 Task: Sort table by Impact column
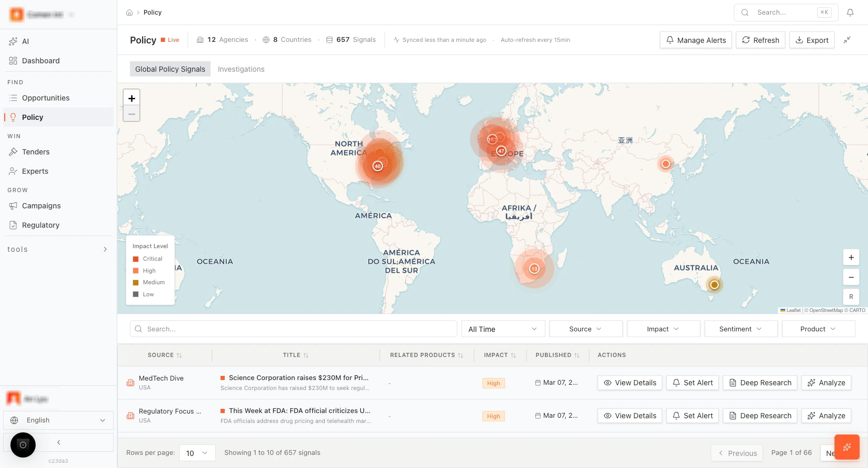pyautogui.click(x=500, y=355)
